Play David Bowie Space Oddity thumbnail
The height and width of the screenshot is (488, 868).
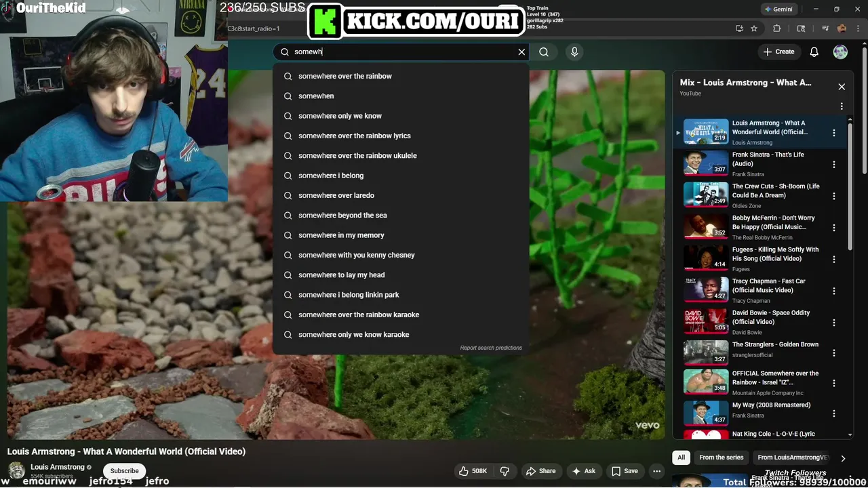point(706,321)
